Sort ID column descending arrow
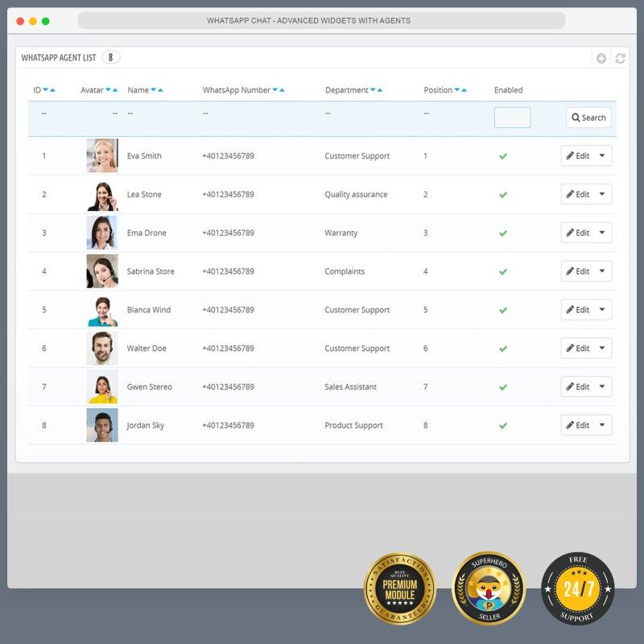This screenshot has height=644, width=644. [x=46, y=89]
